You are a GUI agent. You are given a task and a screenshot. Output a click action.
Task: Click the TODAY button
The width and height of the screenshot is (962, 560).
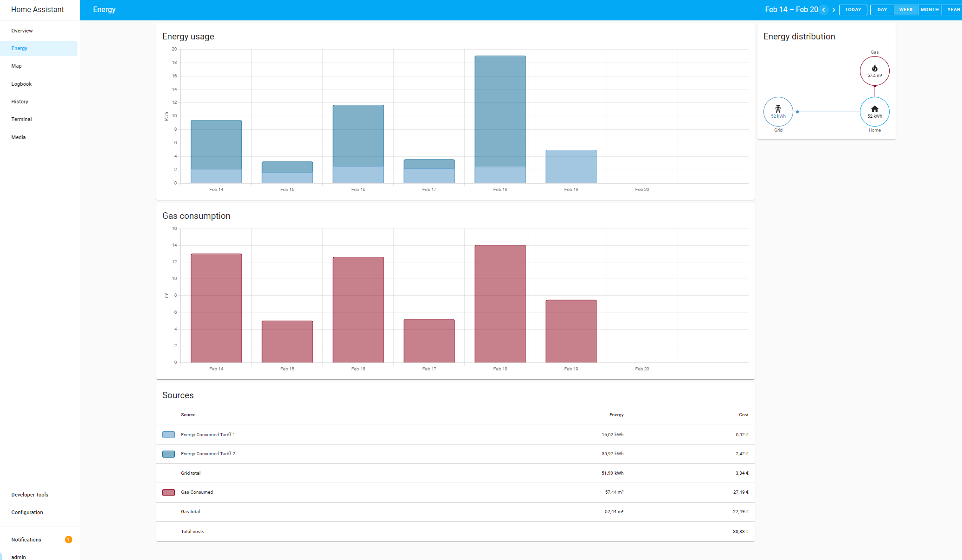point(853,9)
